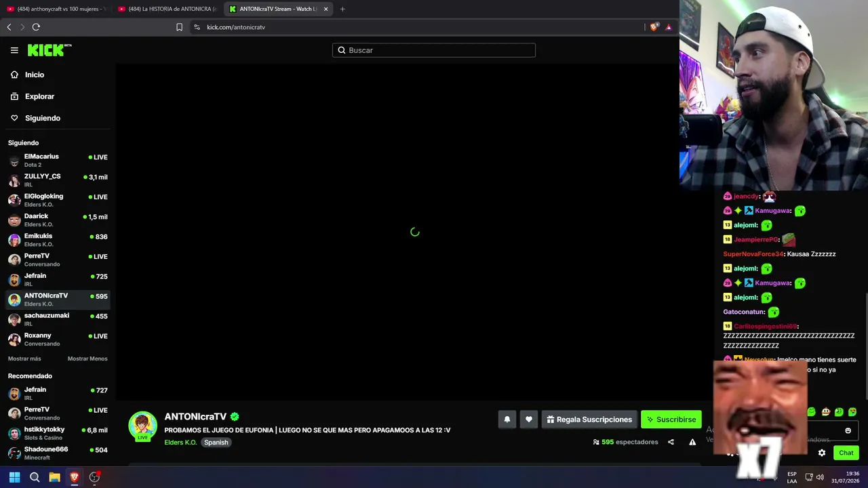The image size is (868, 488).
Task: Open Windows taskbar search
Action: (x=35, y=477)
